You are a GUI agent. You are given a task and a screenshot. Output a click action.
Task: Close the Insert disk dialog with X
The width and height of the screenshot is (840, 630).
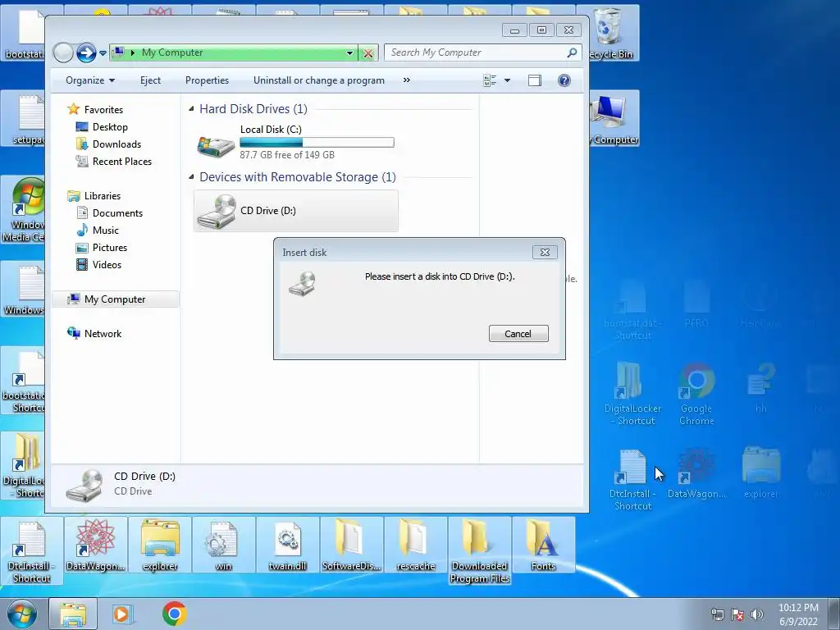(545, 252)
